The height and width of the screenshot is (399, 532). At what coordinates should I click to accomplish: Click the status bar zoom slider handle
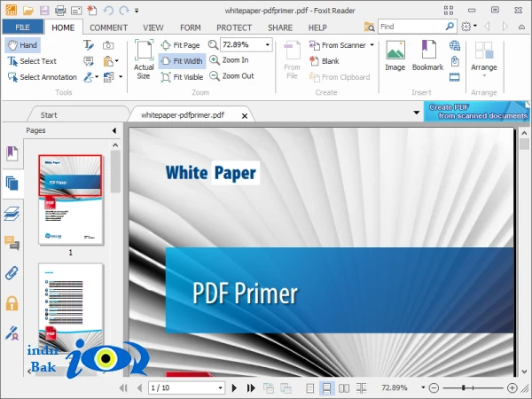(x=464, y=387)
